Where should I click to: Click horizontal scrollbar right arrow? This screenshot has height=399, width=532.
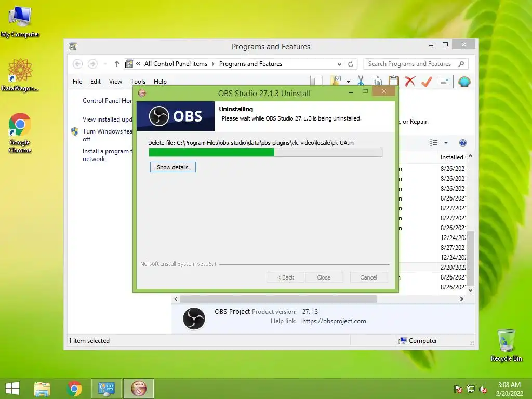461,299
